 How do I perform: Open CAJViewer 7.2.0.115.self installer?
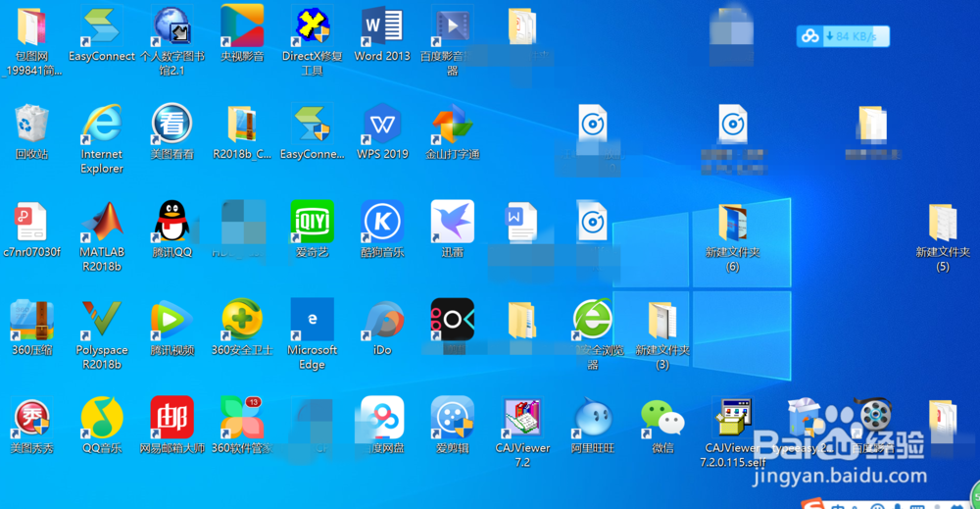[733, 419]
